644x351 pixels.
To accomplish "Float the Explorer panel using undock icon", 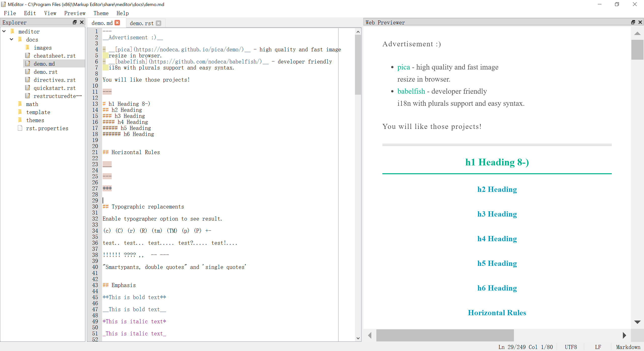I will tap(74, 22).
